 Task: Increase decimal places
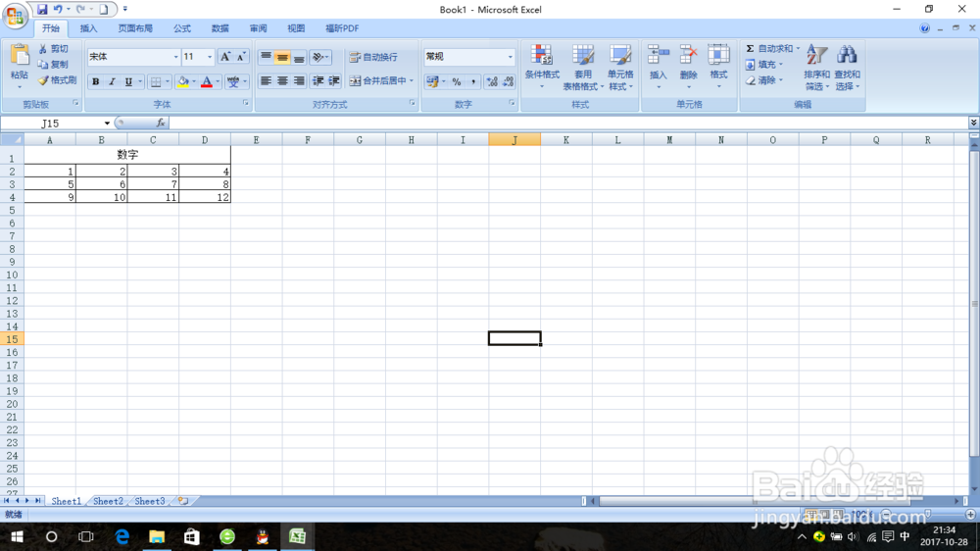[492, 81]
